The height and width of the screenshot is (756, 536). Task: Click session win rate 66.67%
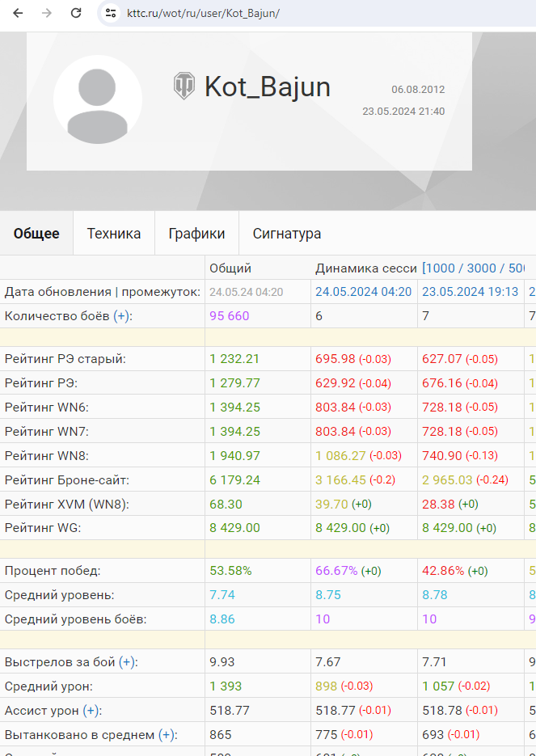pyautogui.click(x=336, y=571)
